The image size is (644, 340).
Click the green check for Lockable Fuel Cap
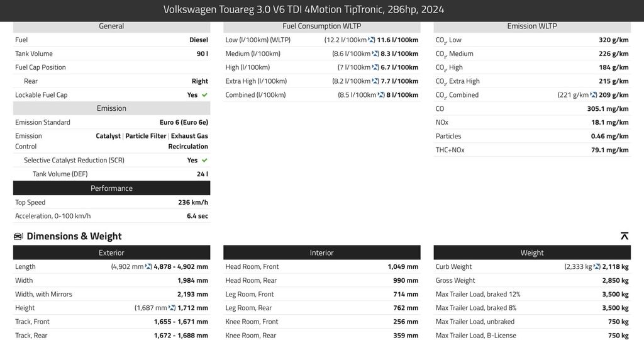(x=204, y=95)
